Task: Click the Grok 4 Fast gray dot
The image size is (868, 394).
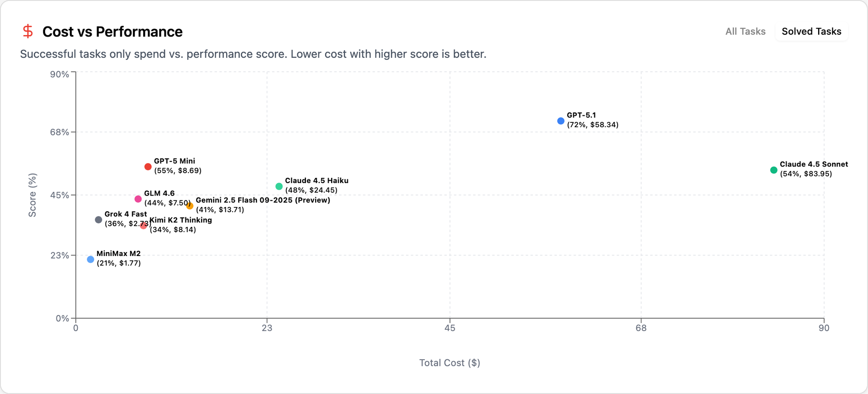Action: tap(99, 220)
